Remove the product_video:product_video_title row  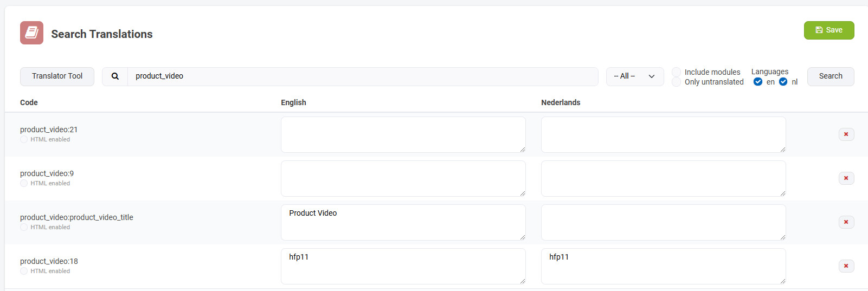(846, 222)
